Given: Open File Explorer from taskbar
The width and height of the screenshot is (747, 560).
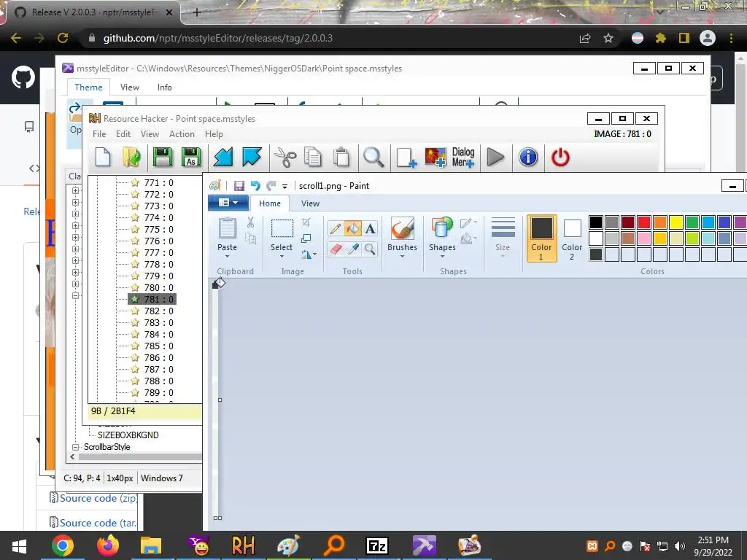Looking at the screenshot, I should tap(151, 545).
